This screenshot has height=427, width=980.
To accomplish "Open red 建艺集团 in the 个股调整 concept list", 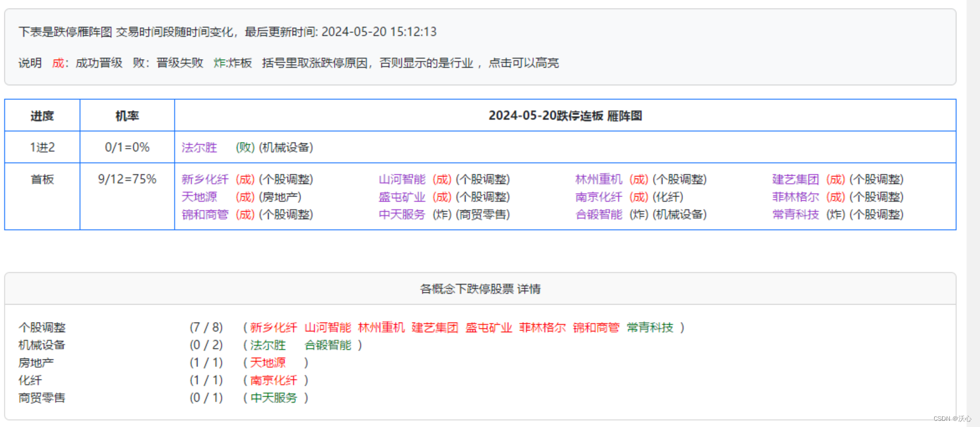I will [x=435, y=328].
